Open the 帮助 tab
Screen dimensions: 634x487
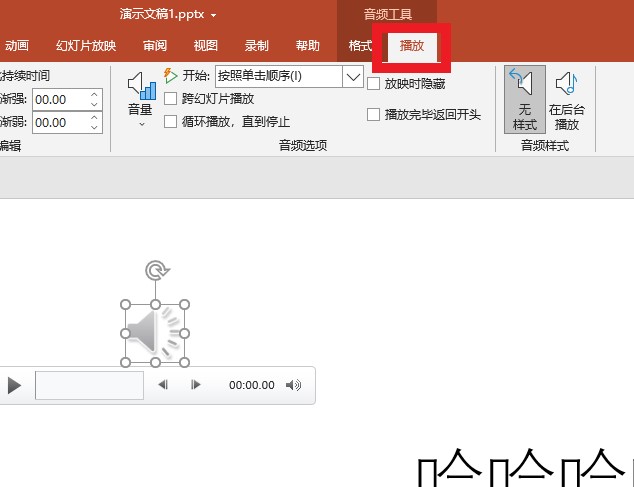307,45
